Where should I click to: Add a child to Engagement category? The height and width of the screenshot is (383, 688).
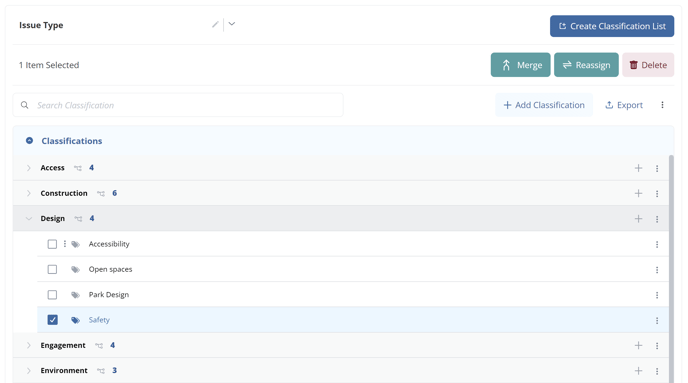638,346
